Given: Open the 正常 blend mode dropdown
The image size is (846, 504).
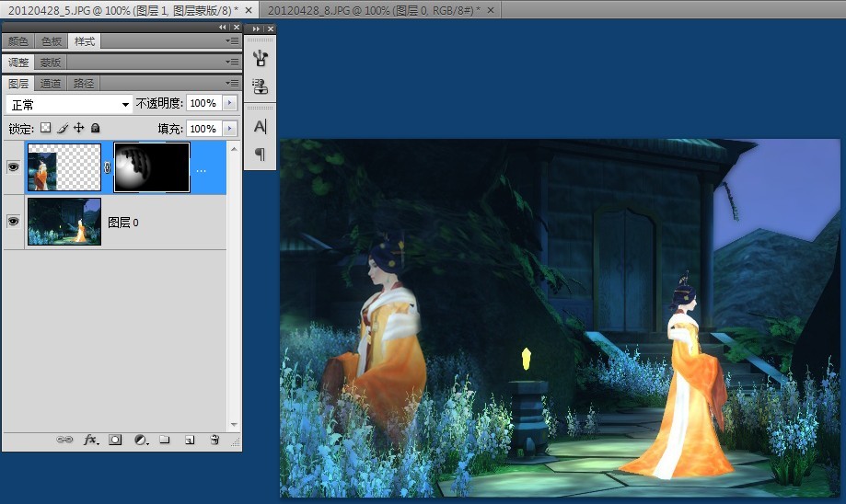Looking at the screenshot, I should point(69,104).
